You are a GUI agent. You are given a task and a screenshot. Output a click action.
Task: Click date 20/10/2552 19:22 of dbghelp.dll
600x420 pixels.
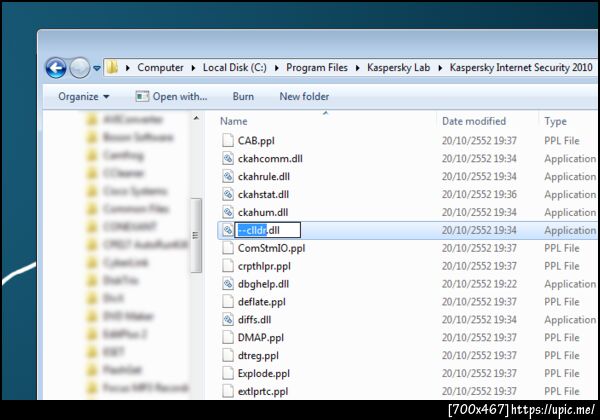pos(479,284)
